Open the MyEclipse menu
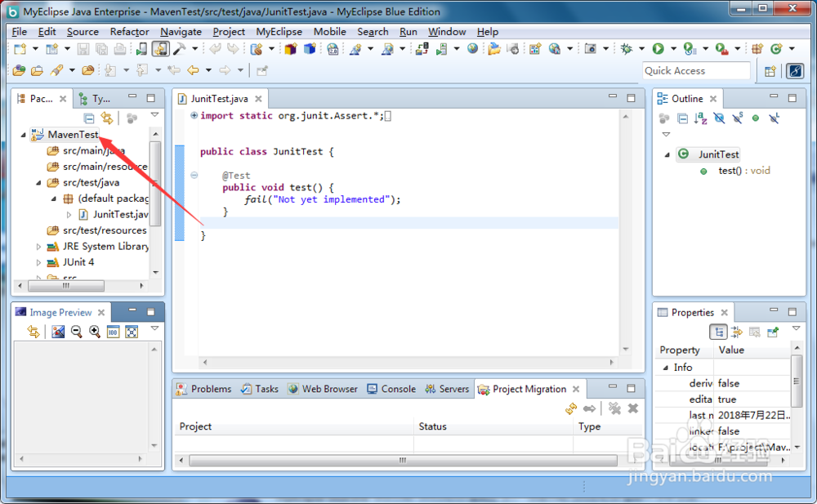The height and width of the screenshot is (504, 817). tap(279, 32)
